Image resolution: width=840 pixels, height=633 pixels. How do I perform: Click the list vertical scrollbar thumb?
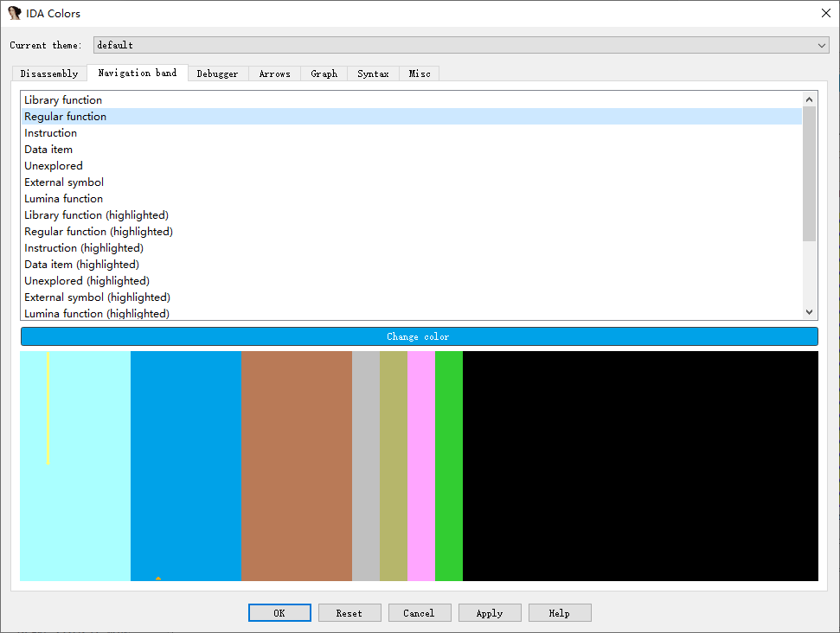[809, 174]
